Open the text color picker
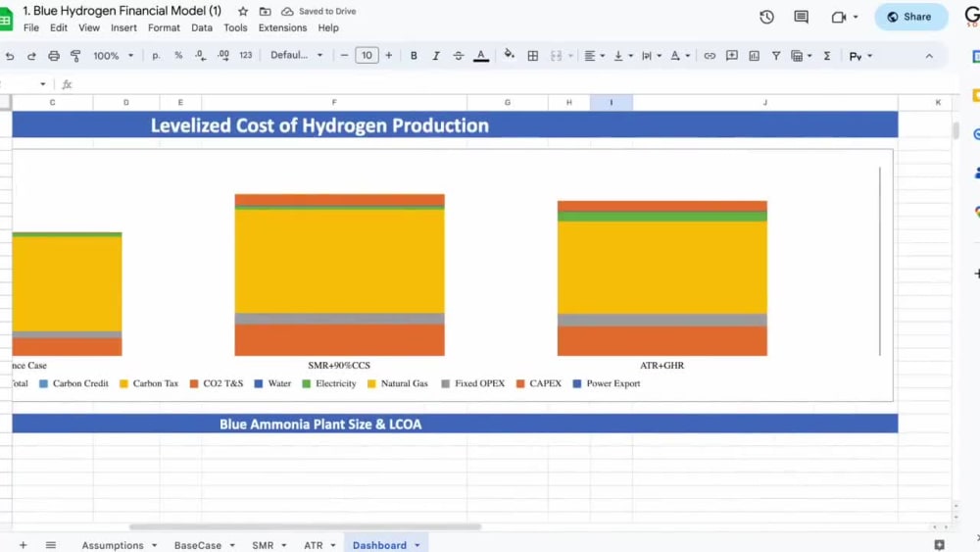This screenshot has height=552, width=980. click(x=480, y=56)
